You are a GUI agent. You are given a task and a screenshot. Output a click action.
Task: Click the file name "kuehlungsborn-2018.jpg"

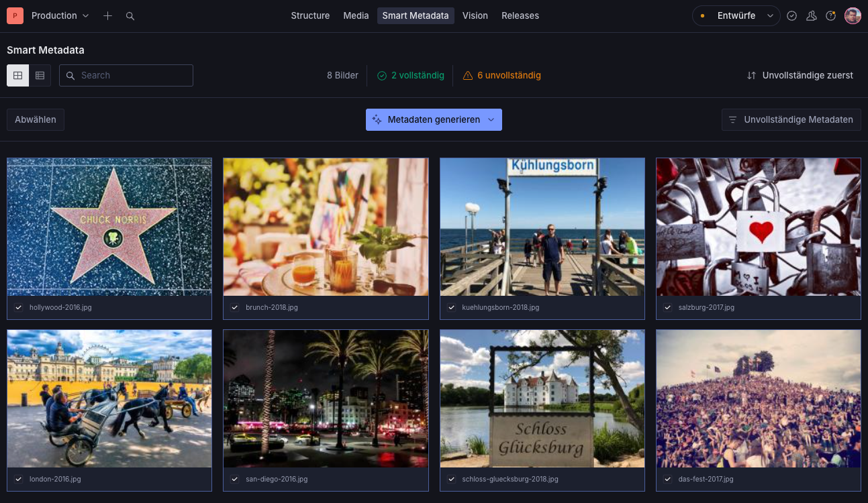click(501, 307)
